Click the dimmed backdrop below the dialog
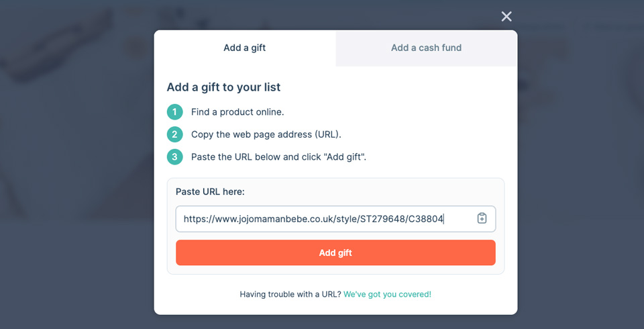The width and height of the screenshot is (644, 329). 335,322
